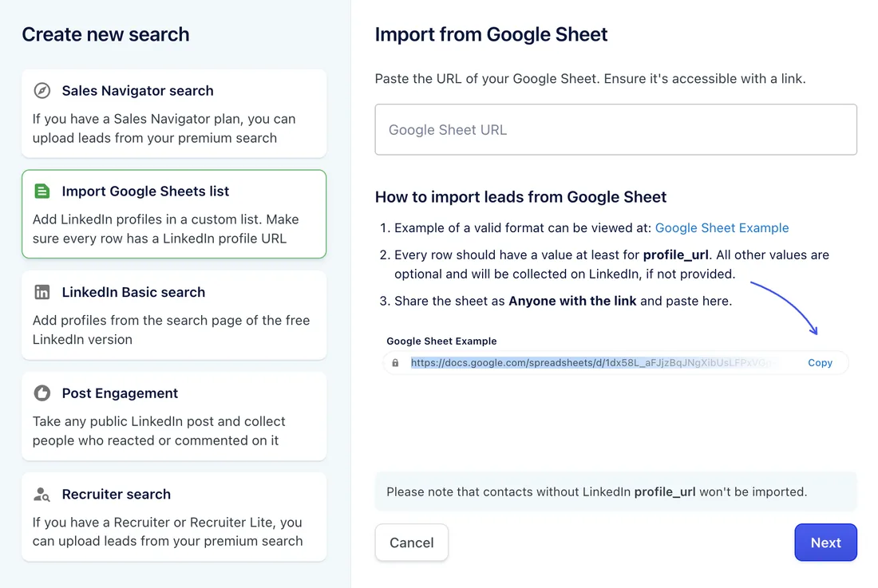
Task: Click 'Paste the URL of your Google Sheet' text
Action: coord(590,78)
